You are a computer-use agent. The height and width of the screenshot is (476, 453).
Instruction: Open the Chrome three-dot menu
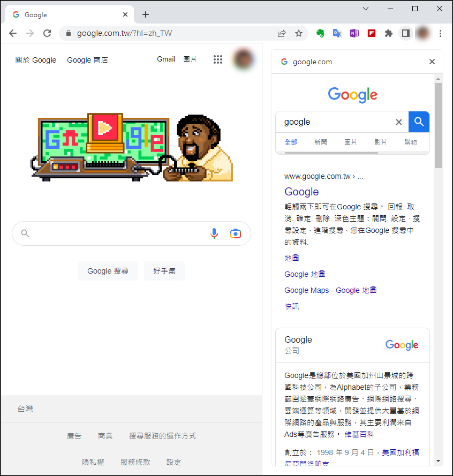point(440,33)
